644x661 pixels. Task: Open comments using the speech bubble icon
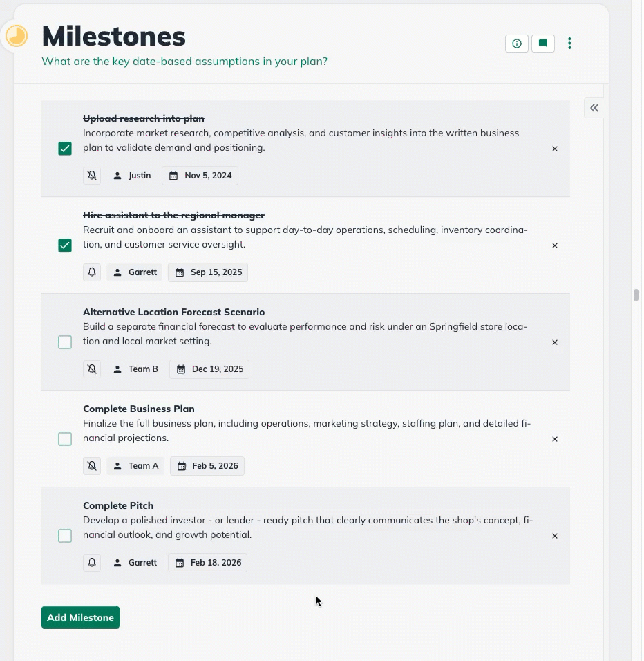pos(542,43)
